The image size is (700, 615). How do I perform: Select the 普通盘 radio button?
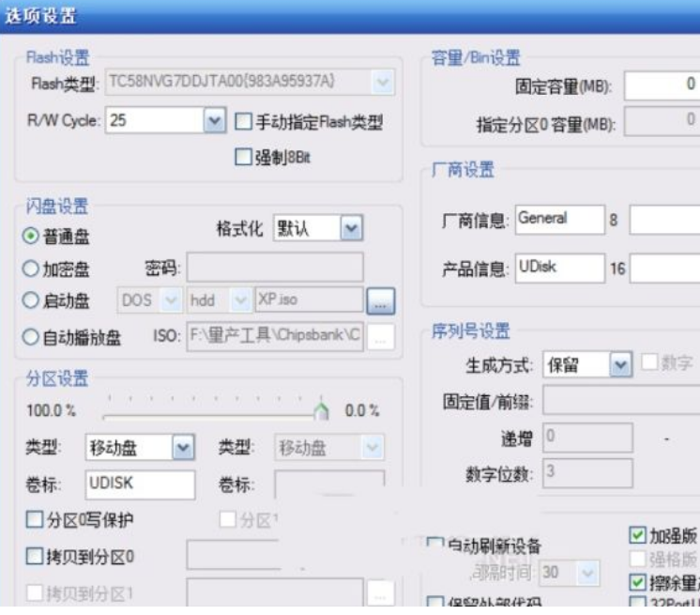pos(31,236)
